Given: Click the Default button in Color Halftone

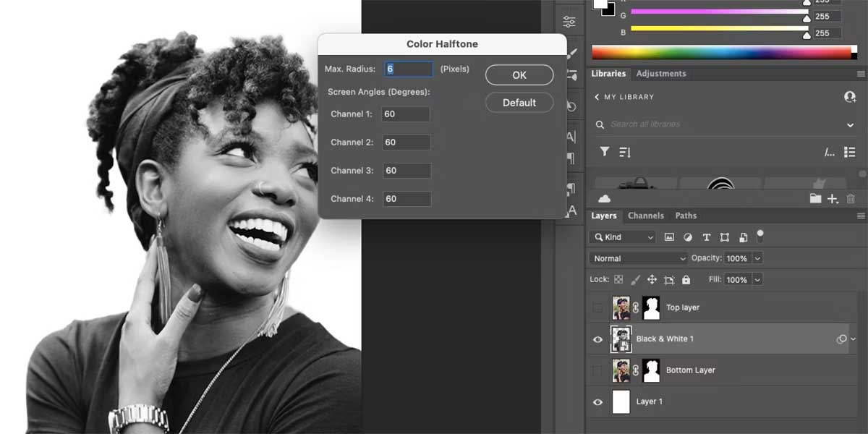Looking at the screenshot, I should (x=519, y=103).
